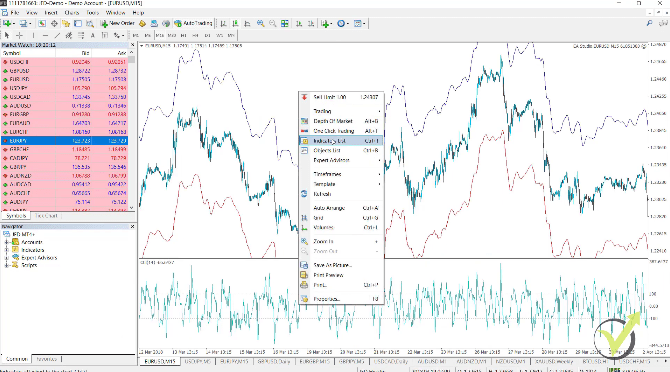Select Fibonacci Retracement tool
The image size is (670, 372).
pos(81,35)
